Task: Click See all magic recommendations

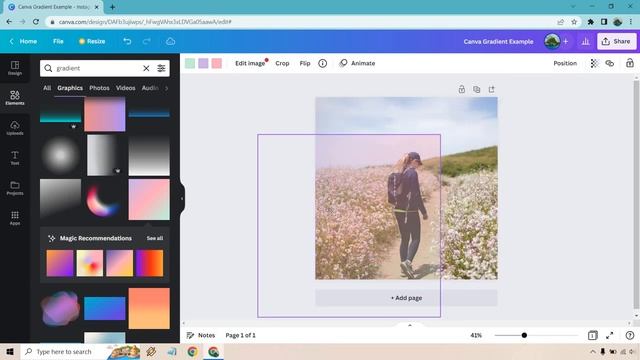Action: (x=155, y=238)
